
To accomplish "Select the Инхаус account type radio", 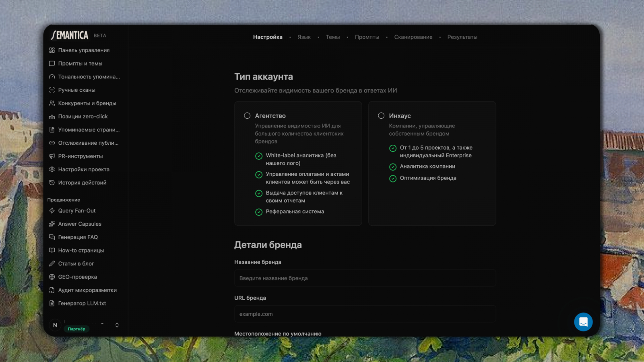I will 381,116.
